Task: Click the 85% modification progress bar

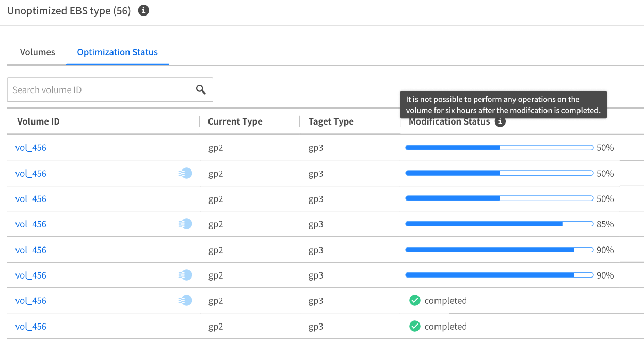Action: point(499,224)
